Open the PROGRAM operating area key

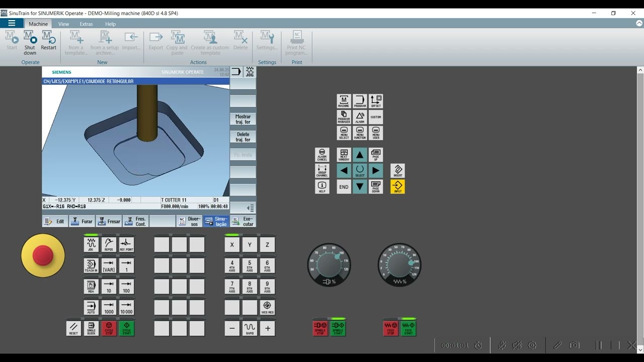[360, 101]
